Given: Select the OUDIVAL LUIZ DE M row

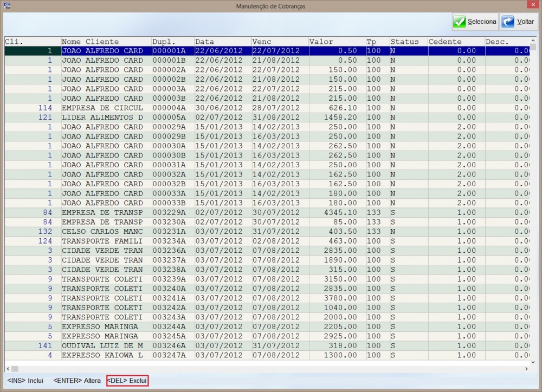Looking at the screenshot, I should (x=102, y=345).
